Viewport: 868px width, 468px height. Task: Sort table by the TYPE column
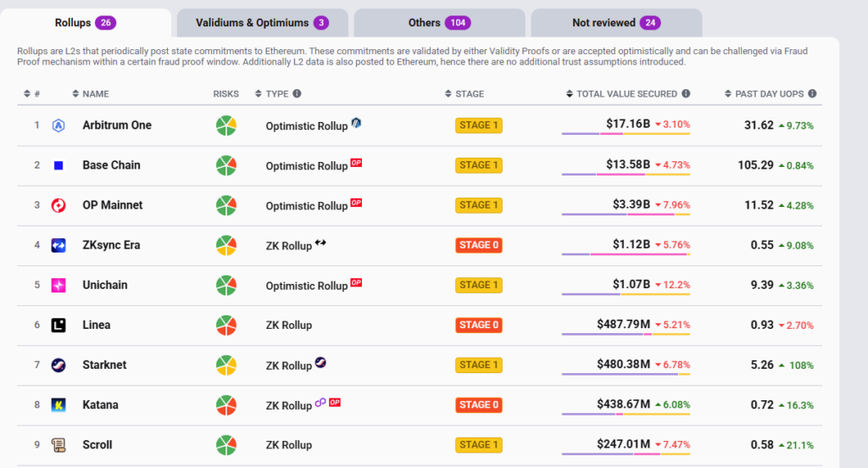pyautogui.click(x=272, y=94)
